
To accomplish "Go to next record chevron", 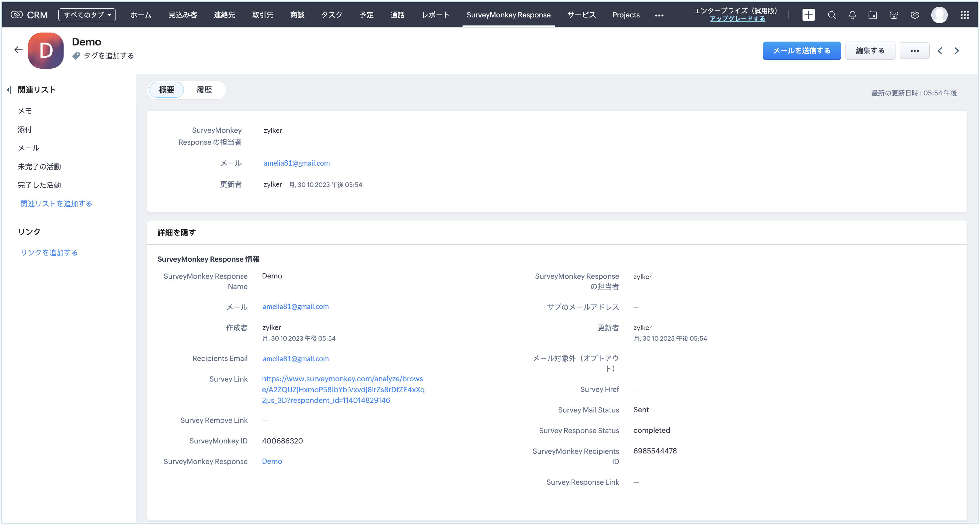I will [957, 51].
